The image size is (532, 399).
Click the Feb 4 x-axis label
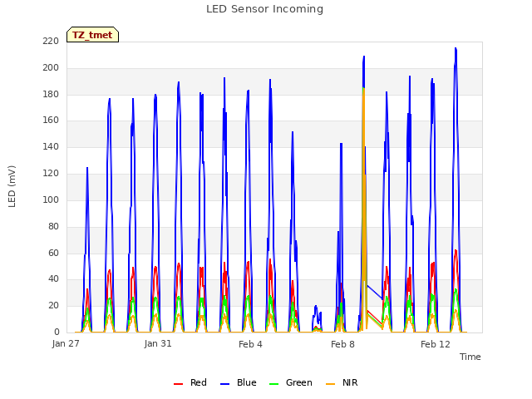pyautogui.click(x=250, y=344)
